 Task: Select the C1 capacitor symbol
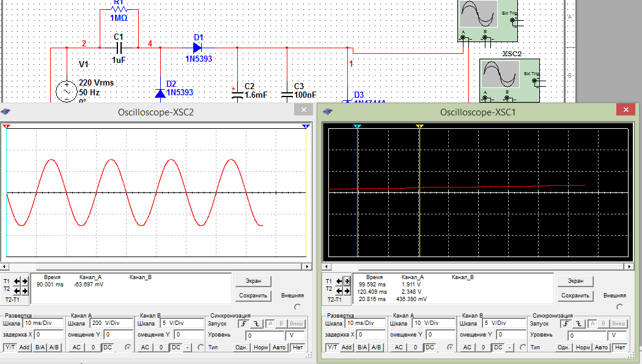click(119, 47)
